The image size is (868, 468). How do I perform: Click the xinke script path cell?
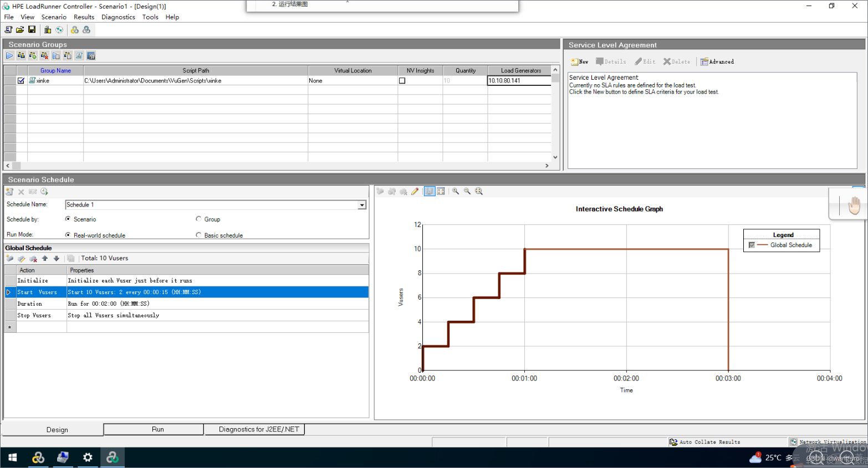[196, 80]
